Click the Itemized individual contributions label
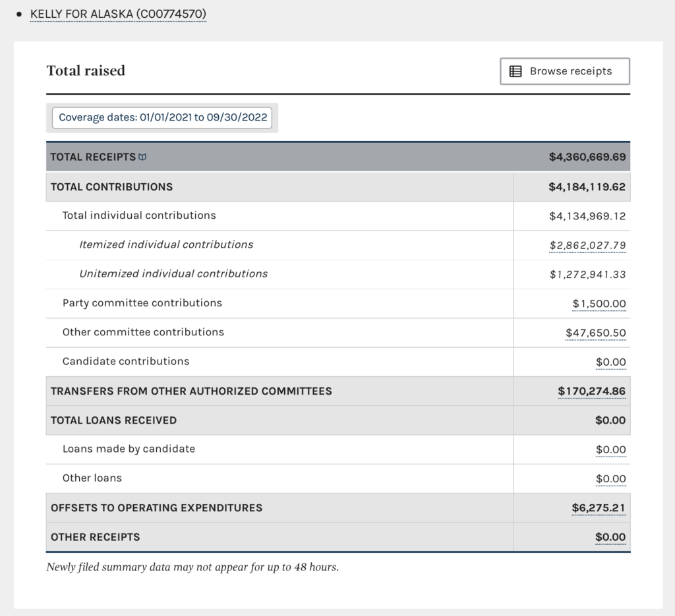675x616 pixels. coord(166,245)
